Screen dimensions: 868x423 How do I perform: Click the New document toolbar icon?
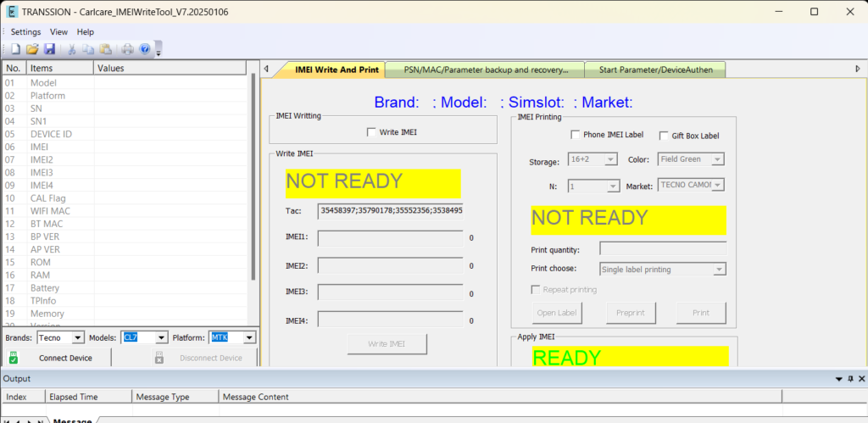coord(15,49)
